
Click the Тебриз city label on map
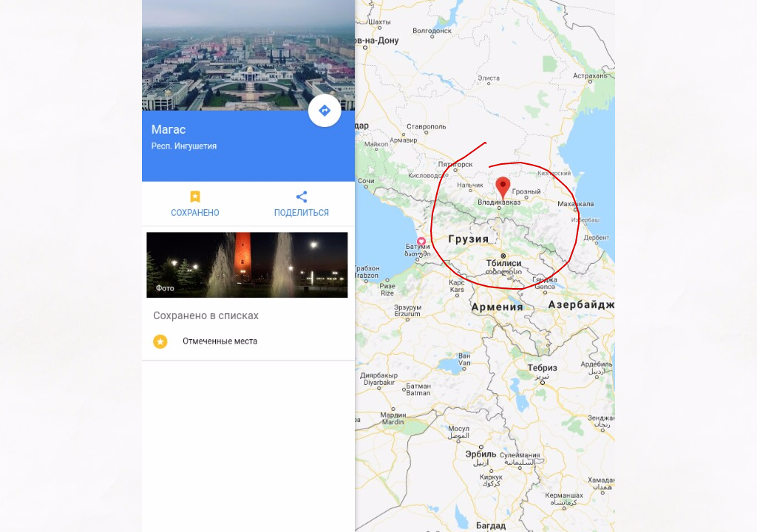click(542, 368)
